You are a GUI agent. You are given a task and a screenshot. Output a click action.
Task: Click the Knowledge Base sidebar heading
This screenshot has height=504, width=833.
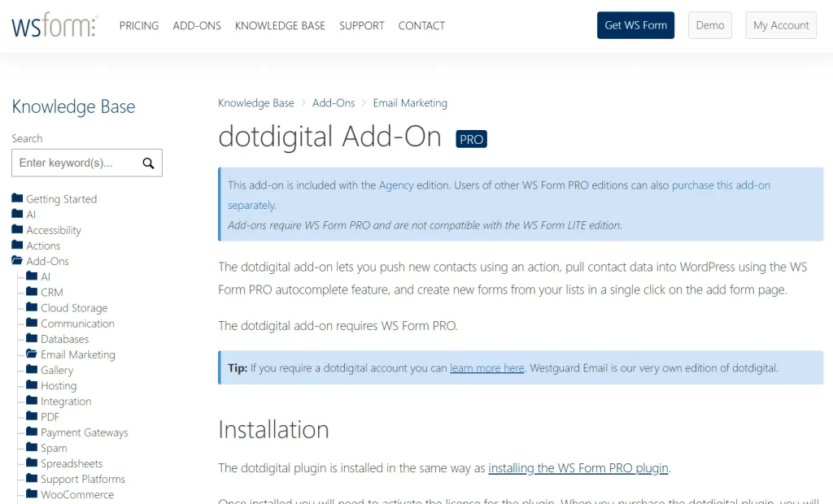tap(73, 106)
